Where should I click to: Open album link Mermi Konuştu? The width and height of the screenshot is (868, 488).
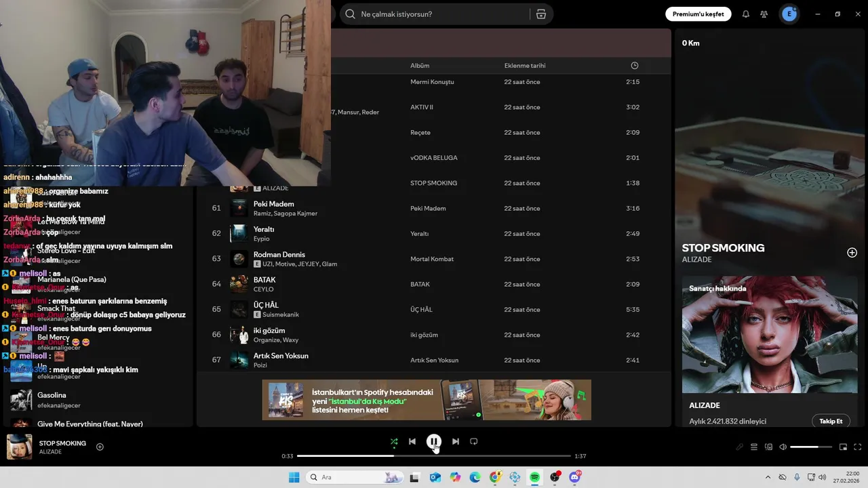click(x=432, y=82)
